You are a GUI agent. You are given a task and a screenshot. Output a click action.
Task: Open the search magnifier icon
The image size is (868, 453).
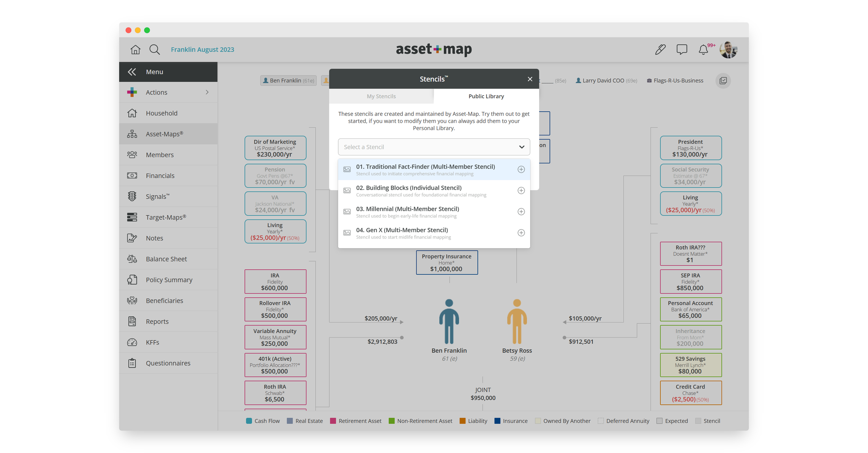(x=155, y=50)
